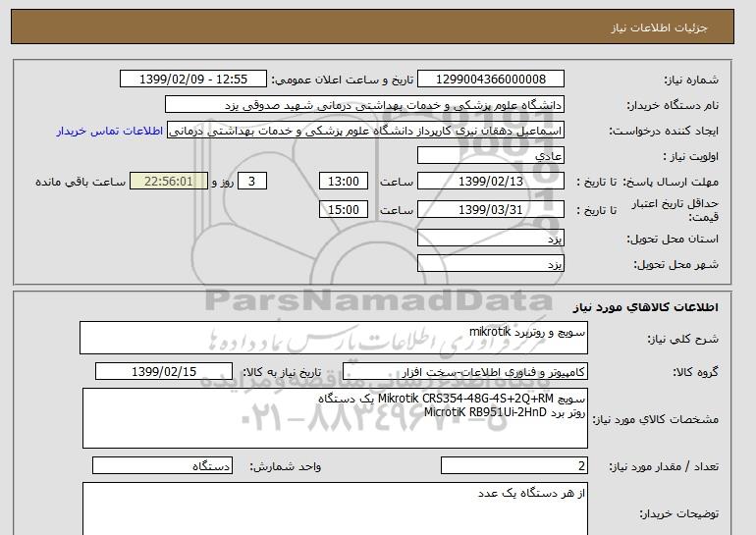
Task: Click the unit of measure field 'دستگاه'
Action: 162,466
